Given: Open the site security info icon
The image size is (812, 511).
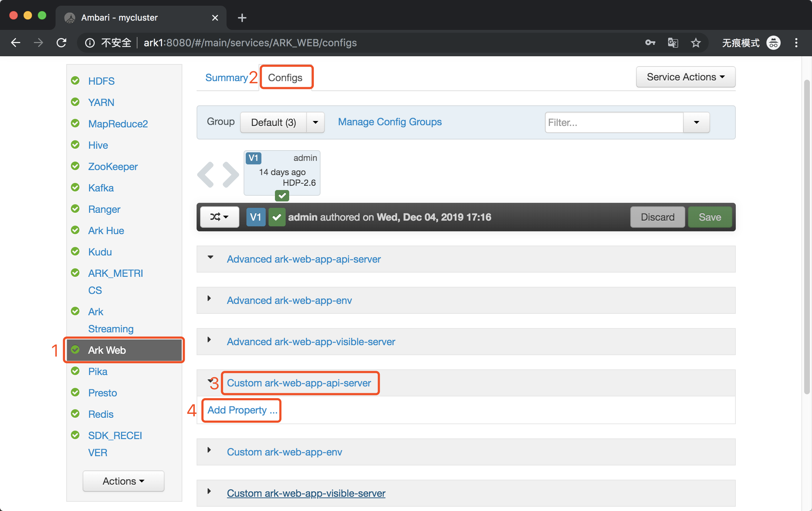Looking at the screenshot, I should click(x=90, y=43).
